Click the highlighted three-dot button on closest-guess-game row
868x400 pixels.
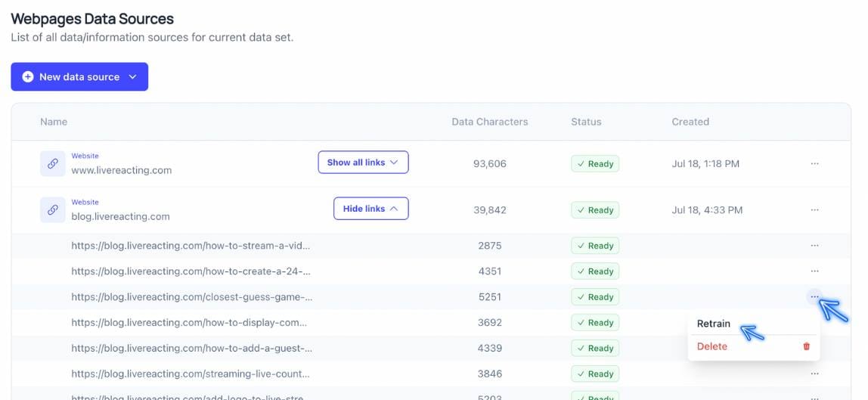click(814, 297)
